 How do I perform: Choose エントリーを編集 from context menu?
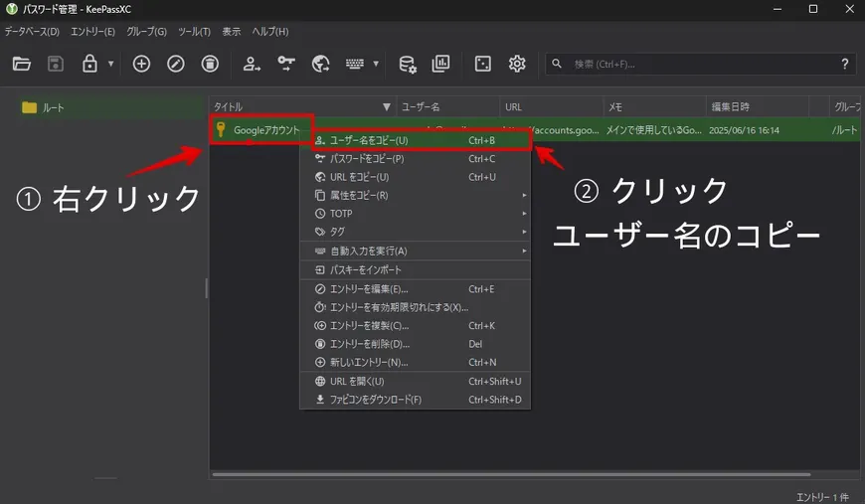(x=416, y=289)
